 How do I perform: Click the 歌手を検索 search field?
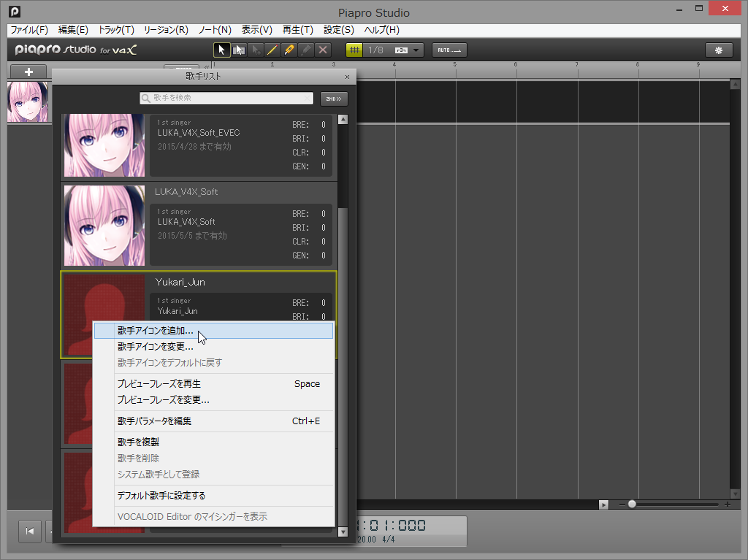coord(226,99)
